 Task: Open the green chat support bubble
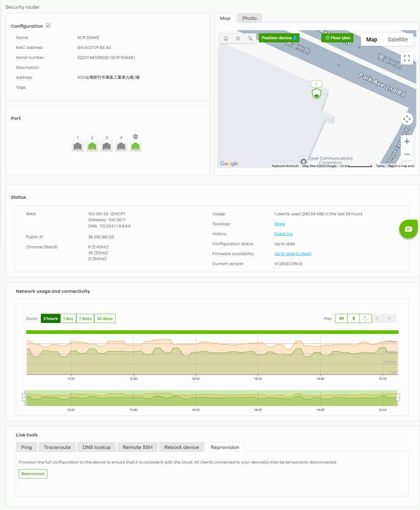tap(408, 229)
